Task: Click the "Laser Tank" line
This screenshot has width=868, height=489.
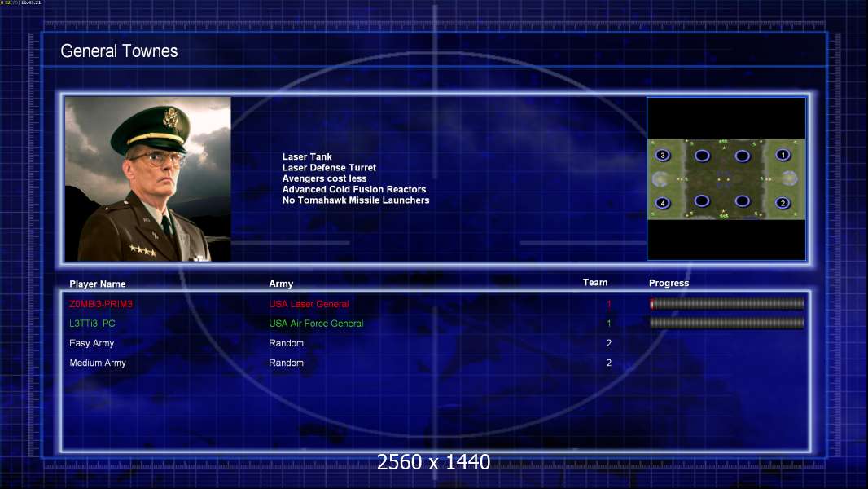Action: click(x=307, y=156)
